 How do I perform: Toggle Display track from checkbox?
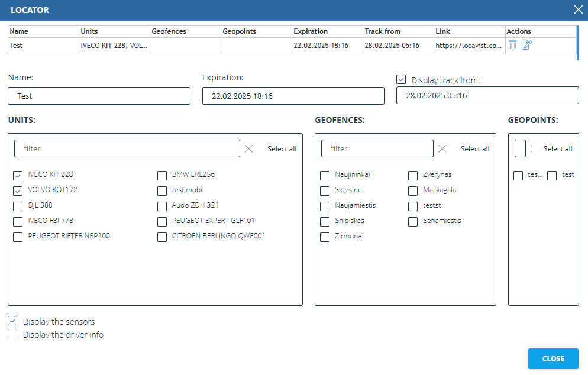[401, 79]
